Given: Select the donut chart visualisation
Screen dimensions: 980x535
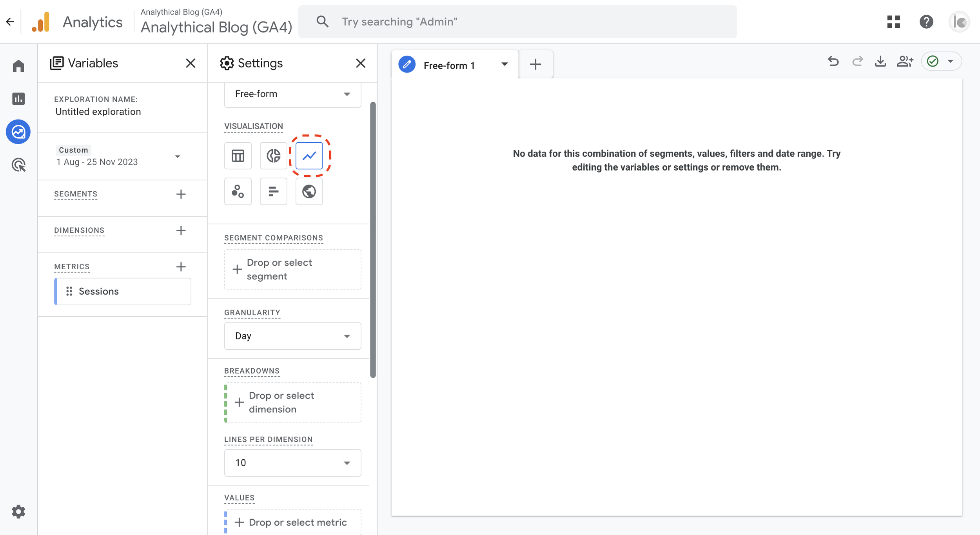Looking at the screenshot, I should 273,156.
